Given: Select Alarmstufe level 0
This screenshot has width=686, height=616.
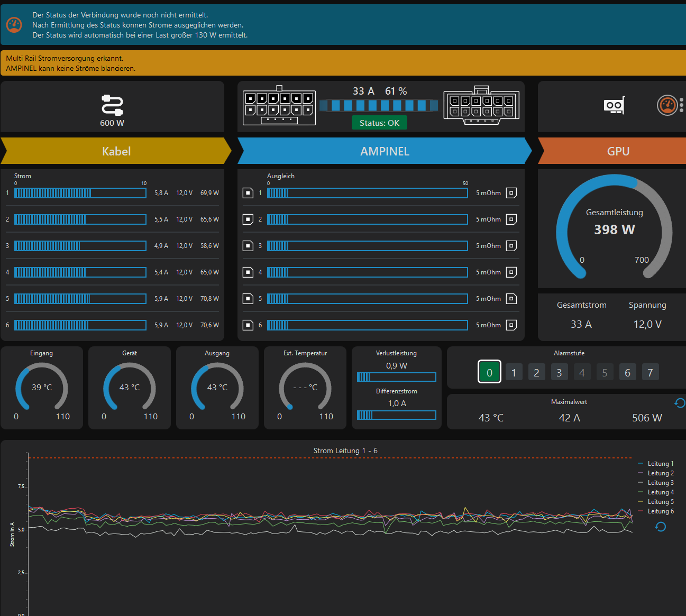Looking at the screenshot, I should pos(489,372).
